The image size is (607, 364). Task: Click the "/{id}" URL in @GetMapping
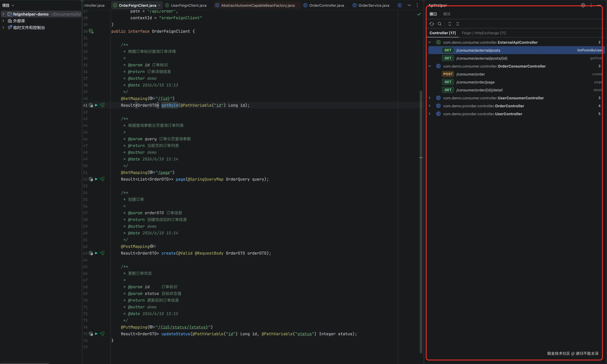[164, 98]
